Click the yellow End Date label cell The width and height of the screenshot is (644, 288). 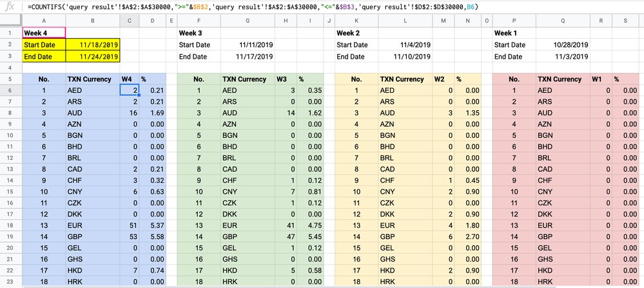44,57
